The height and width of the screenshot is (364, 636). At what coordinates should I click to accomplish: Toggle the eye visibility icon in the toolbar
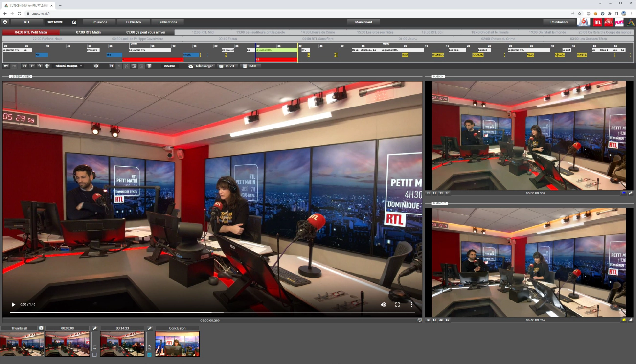pos(96,66)
